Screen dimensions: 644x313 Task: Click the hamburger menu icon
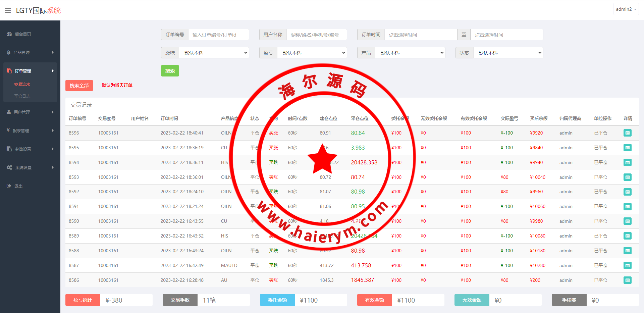(8, 10)
